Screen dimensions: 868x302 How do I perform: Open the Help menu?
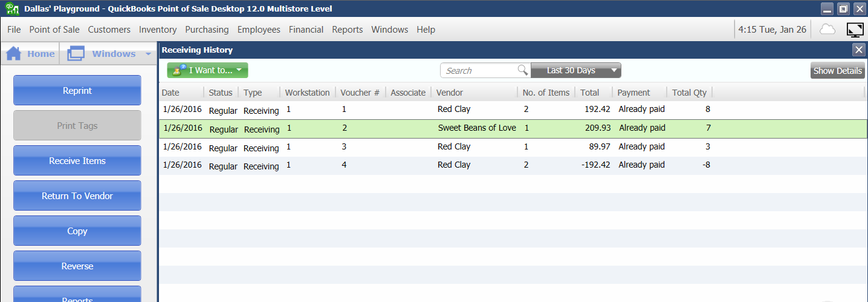426,30
